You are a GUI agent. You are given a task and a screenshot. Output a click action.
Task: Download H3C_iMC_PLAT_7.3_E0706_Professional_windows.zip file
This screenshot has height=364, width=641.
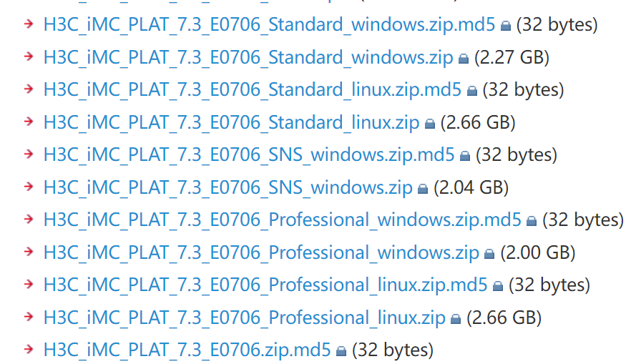point(261,253)
